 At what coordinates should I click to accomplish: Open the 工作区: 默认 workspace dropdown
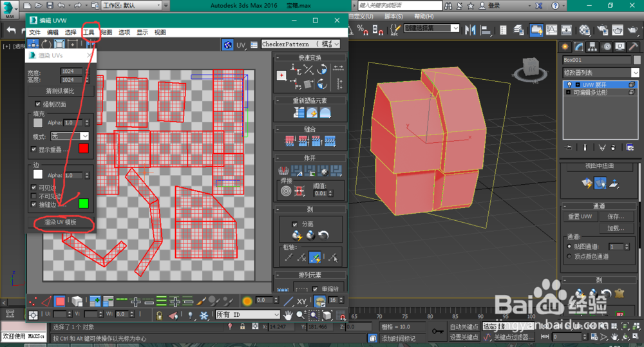(131, 5)
